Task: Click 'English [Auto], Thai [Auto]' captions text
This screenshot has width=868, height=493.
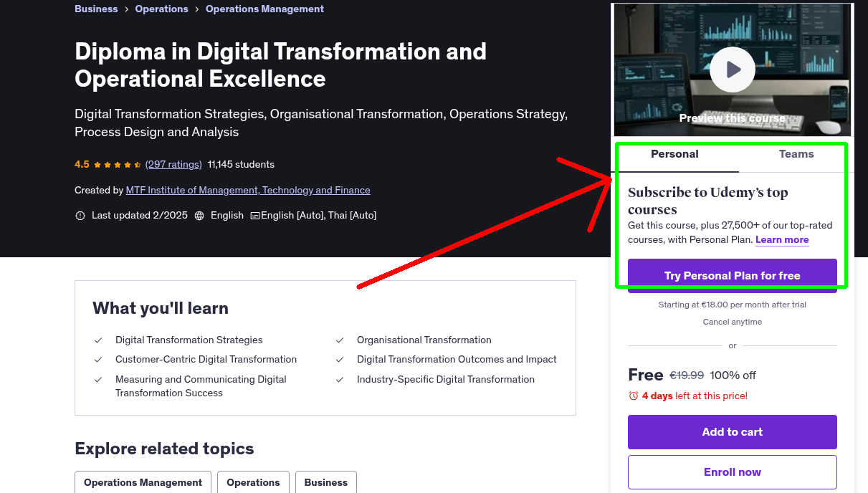Action: 318,216
